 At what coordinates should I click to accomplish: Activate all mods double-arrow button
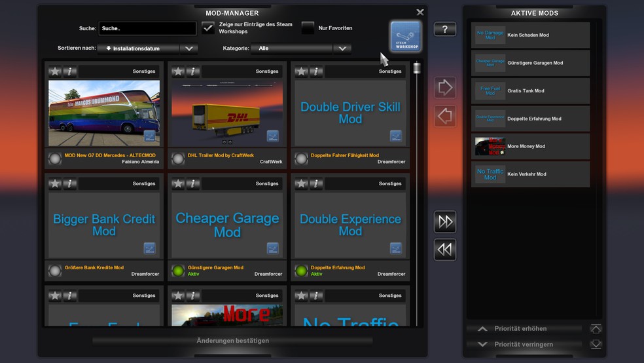[445, 221]
